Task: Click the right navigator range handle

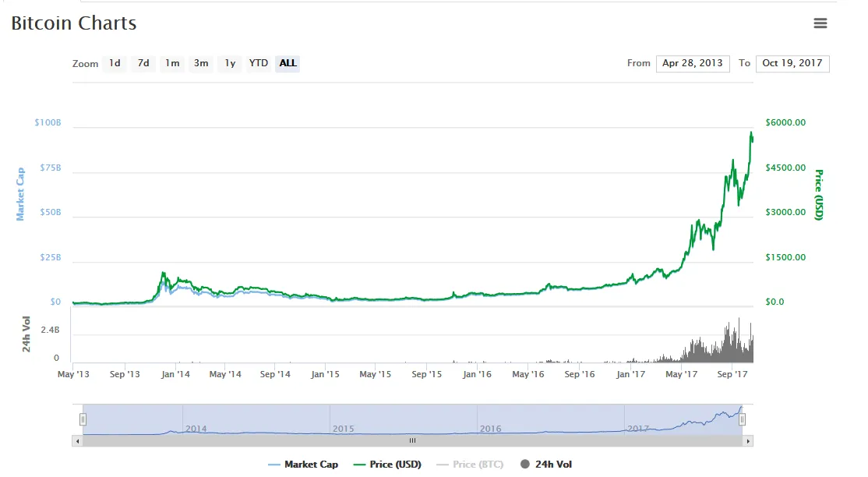Action: [x=742, y=419]
